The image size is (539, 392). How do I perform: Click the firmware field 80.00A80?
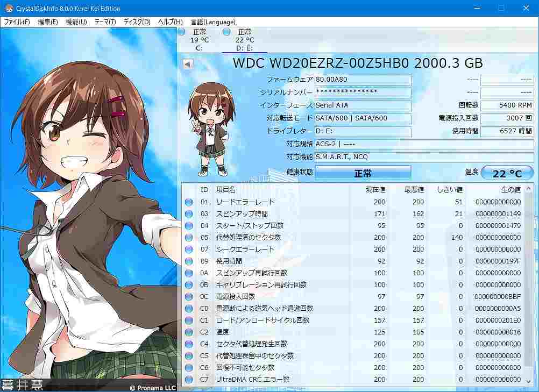[363, 80]
